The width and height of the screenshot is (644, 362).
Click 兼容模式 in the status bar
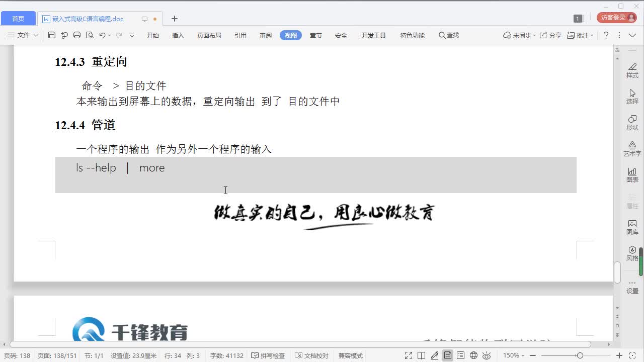click(350, 355)
